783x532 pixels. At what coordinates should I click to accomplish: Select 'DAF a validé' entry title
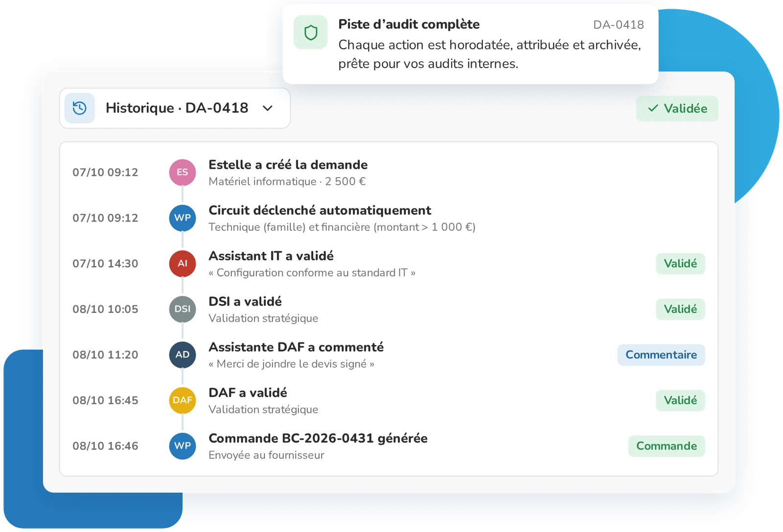(x=248, y=393)
